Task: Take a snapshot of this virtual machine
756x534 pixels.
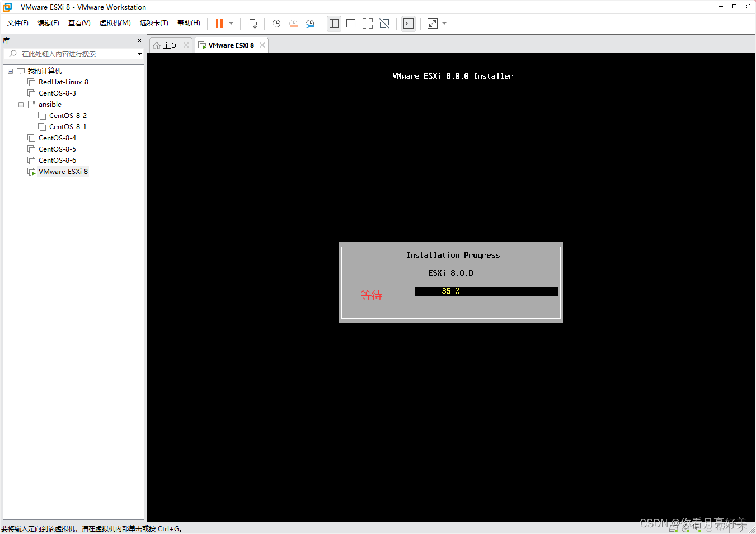Action: click(x=276, y=23)
